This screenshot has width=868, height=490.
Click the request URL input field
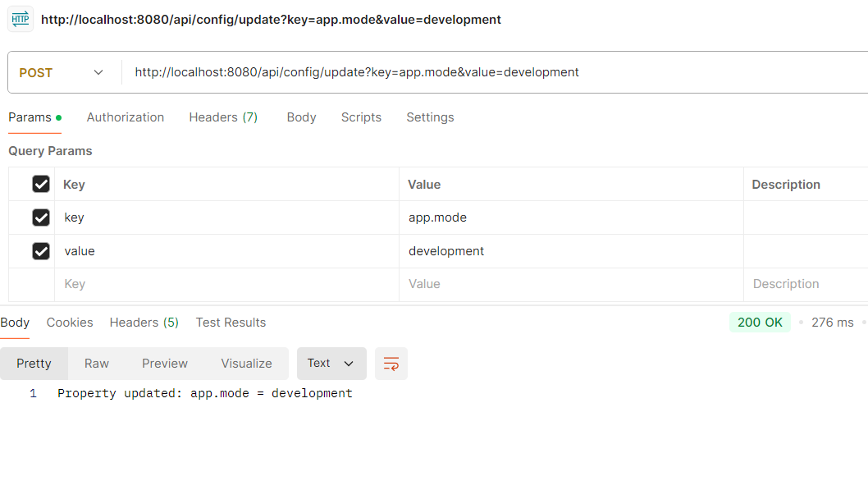pyautogui.click(x=492, y=72)
